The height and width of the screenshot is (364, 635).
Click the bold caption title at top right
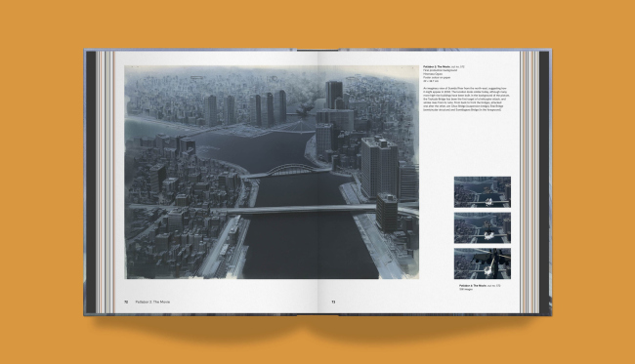coord(437,66)
